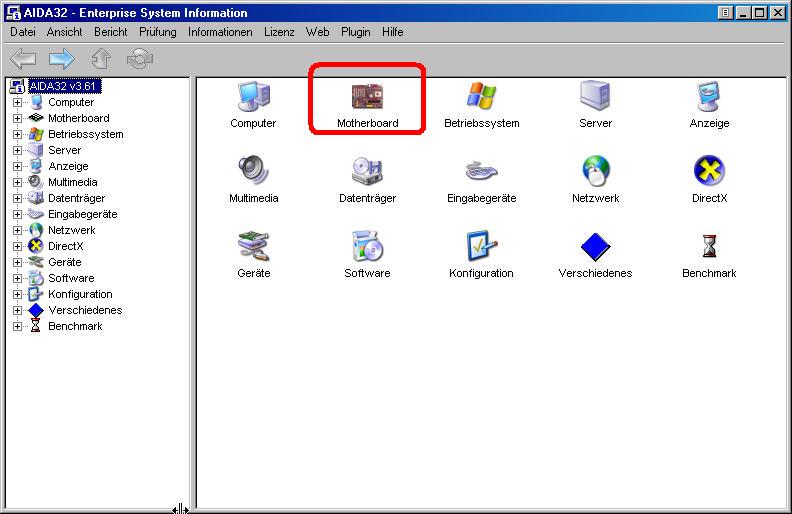Click the green forward arrow toolbar button
Image resolution: width=792 pixels, height=514 pixels.
[62, 60]
